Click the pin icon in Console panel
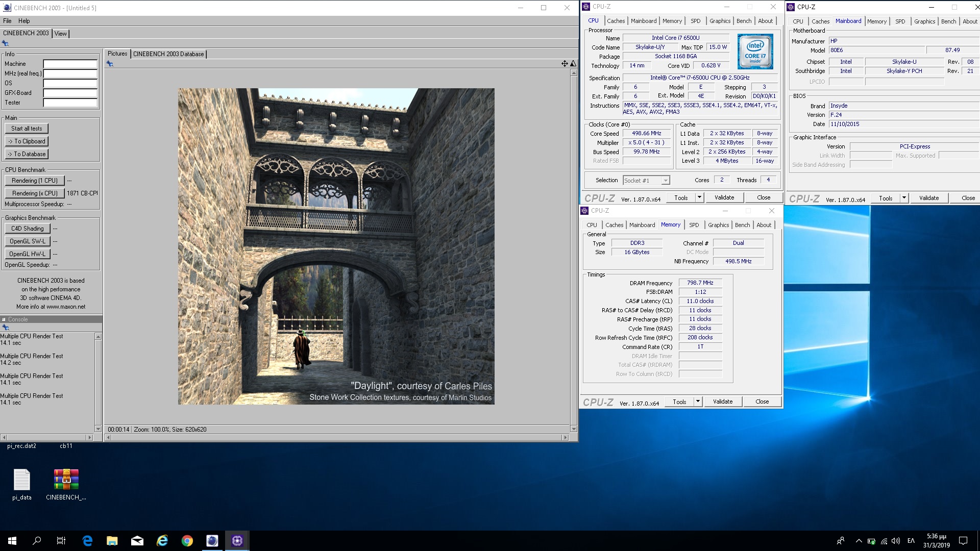 pos(6,328)
